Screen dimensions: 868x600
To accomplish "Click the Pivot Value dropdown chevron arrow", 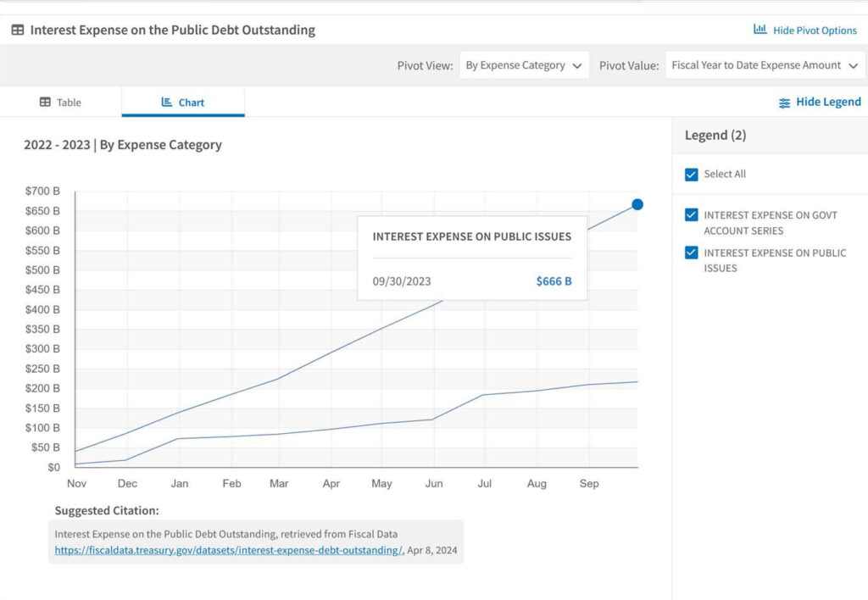I will tap(853, 65).
